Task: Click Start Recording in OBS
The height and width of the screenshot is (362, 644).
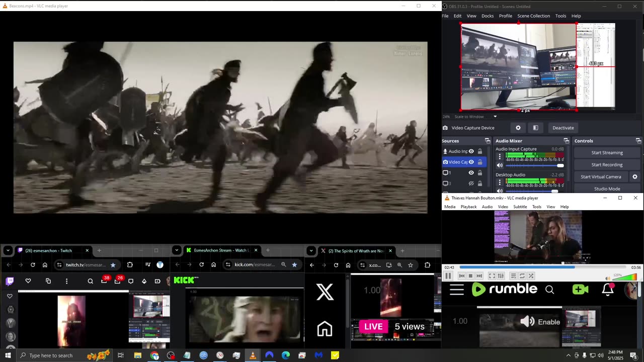Action: point(607,164)
